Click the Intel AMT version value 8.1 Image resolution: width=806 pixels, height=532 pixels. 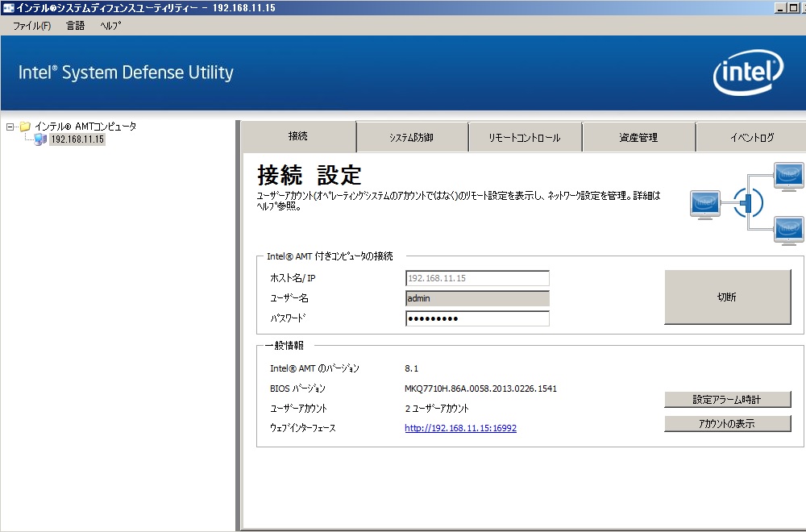tap(411, 368)
